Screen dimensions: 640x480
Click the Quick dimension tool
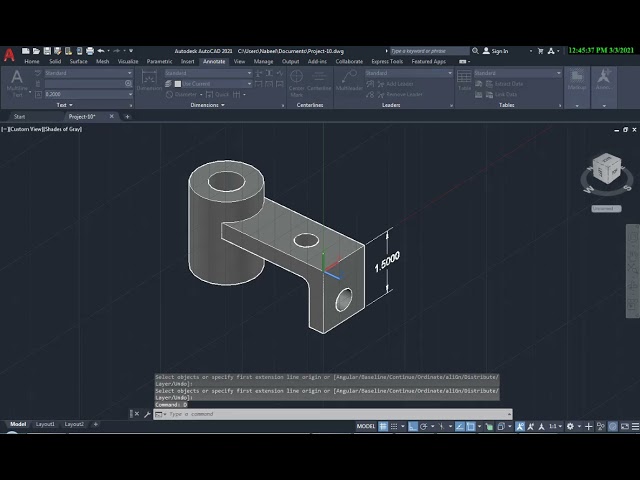(218, 94)
